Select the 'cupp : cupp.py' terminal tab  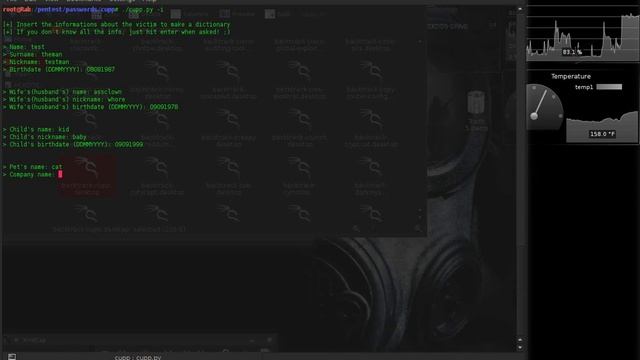[138, 358]
